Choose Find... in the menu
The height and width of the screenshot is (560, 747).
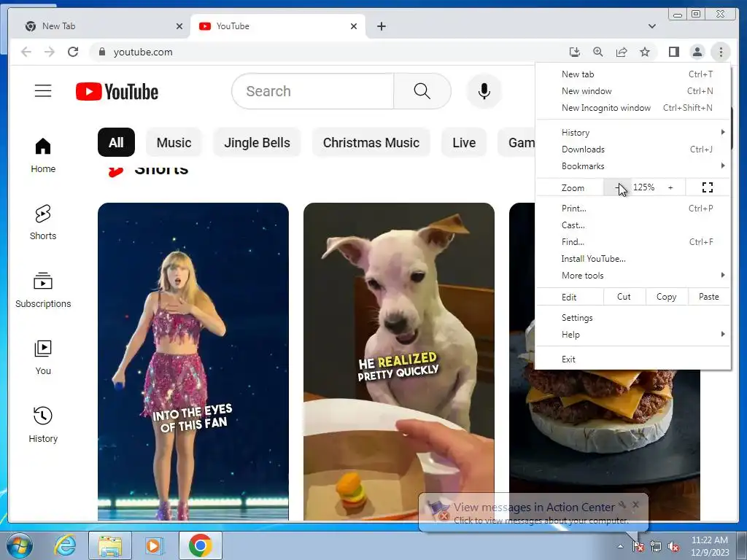(634, 242)
